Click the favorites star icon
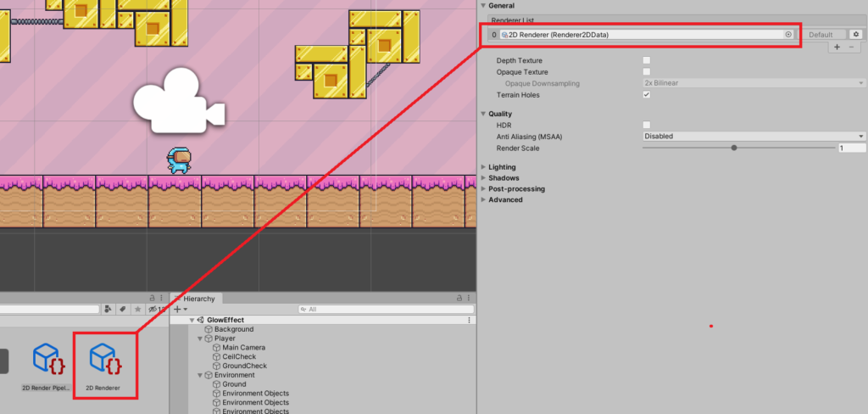868x414 pixels. coord(137,309)
